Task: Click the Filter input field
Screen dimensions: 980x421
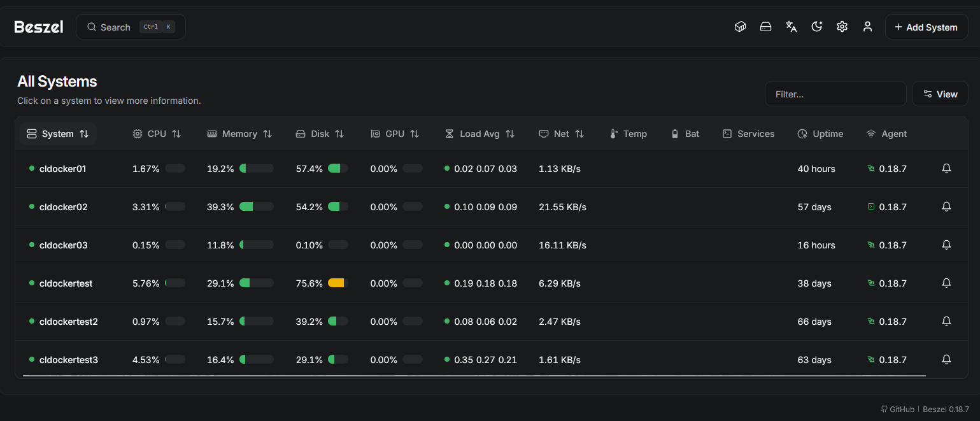Action: tap(835, 94)
